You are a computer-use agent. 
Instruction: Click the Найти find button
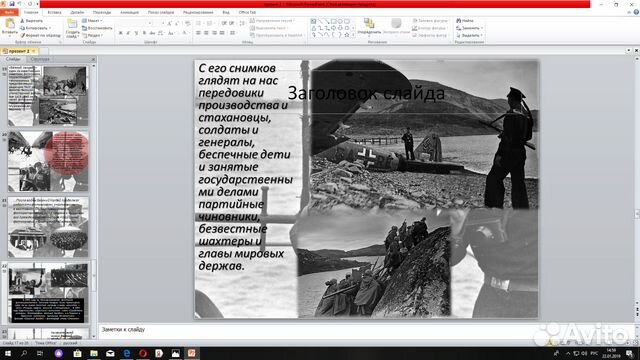click(465, 21)
